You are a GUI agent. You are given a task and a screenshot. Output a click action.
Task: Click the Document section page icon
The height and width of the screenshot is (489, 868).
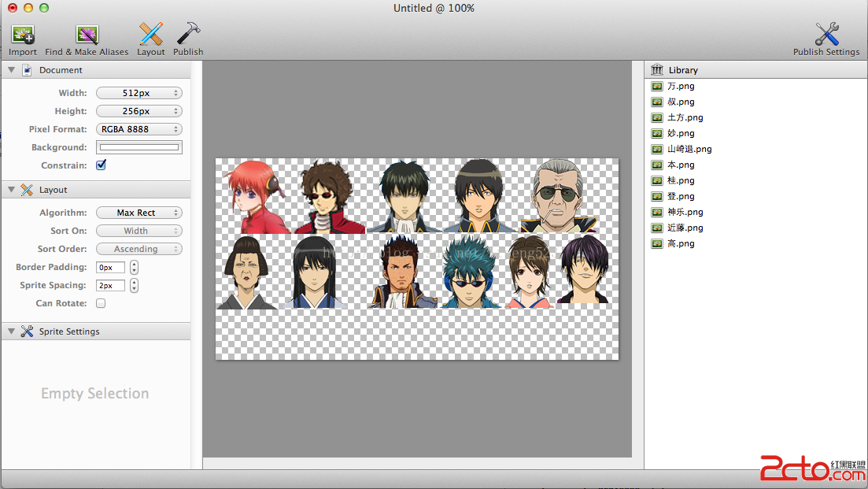[27, 70]
